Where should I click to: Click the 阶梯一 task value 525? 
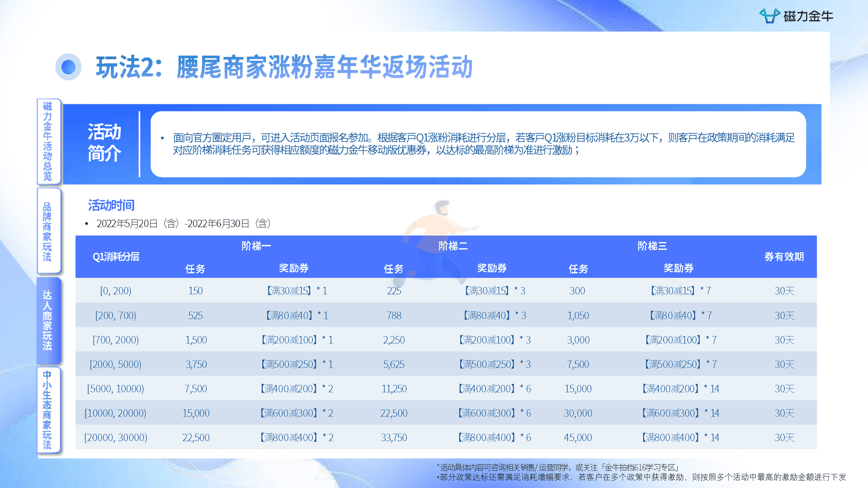click(195, 315)
